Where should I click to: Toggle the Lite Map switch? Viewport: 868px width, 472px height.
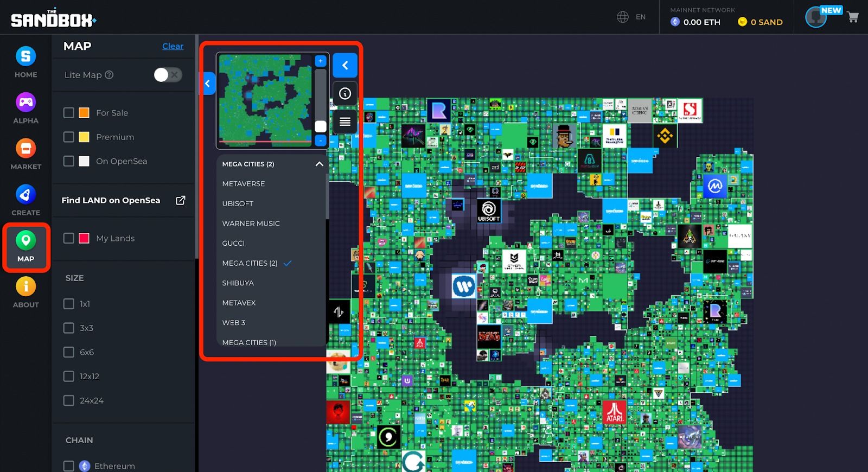168,75
